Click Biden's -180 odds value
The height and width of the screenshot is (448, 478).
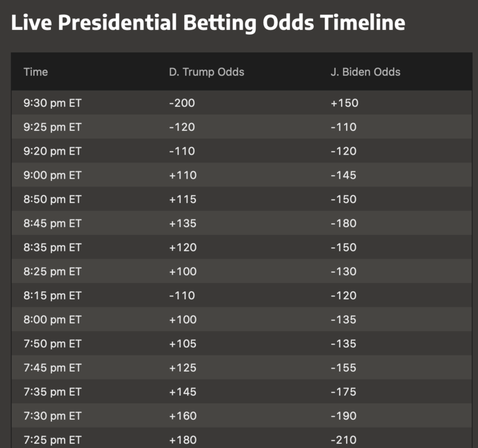point(344,223)
